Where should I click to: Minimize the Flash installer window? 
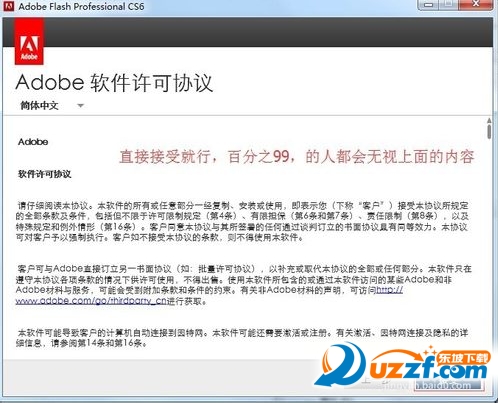[x=429, y=5]
